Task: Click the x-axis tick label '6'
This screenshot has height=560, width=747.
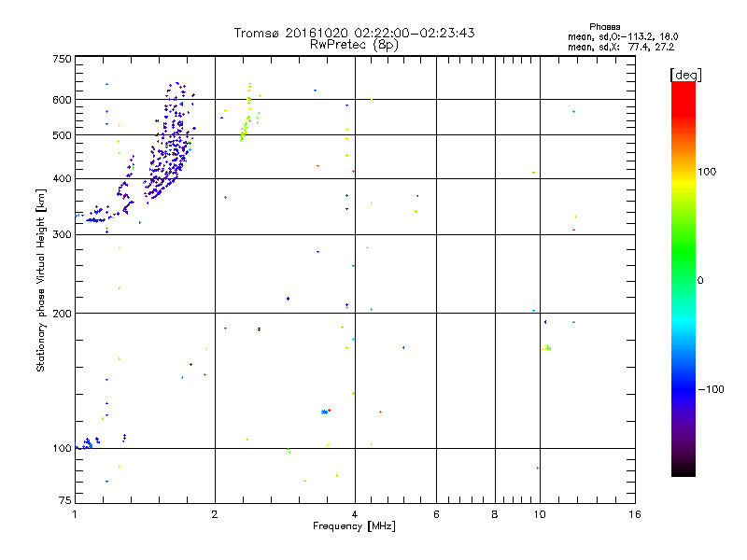Action: [436, 514]
